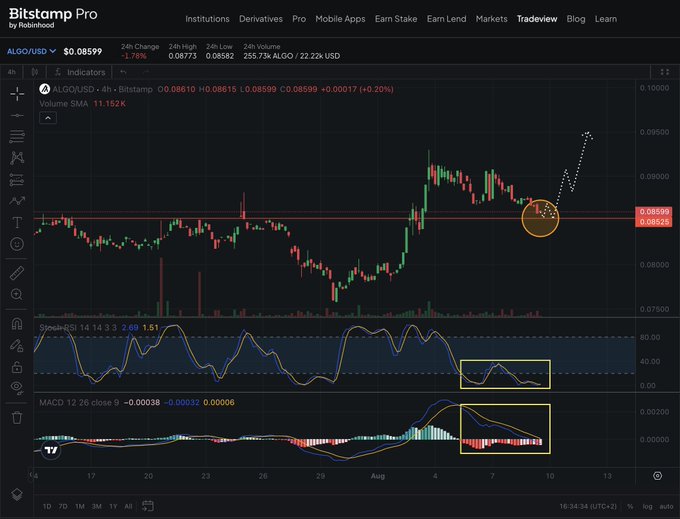Go to the Pro page
This screenshot has width=680, height=519.
point(299,19)
